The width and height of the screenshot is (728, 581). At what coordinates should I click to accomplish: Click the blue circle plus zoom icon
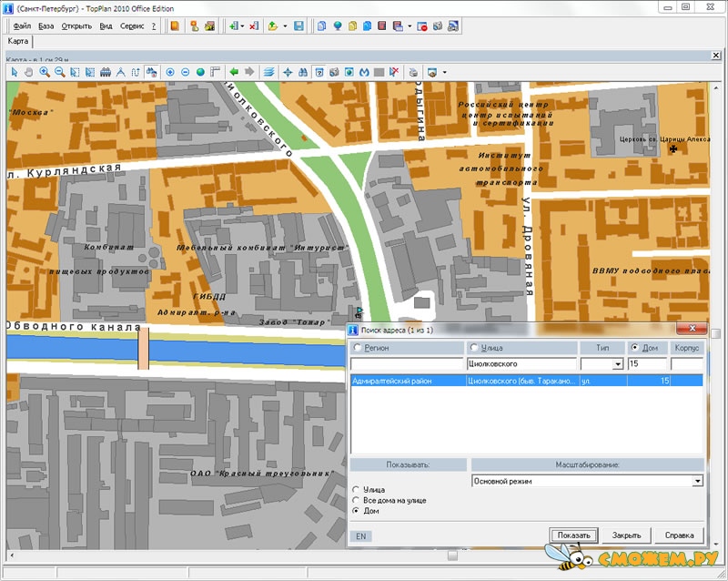pyautogui.click(x=170, y=72)
